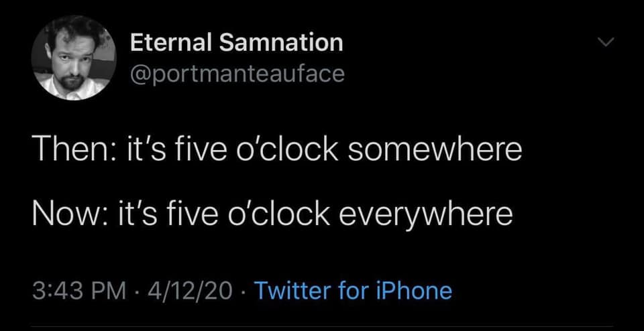Open the tweet options chevron menu
Viewport: 644px width, 331px height.
tap(606, 43)
